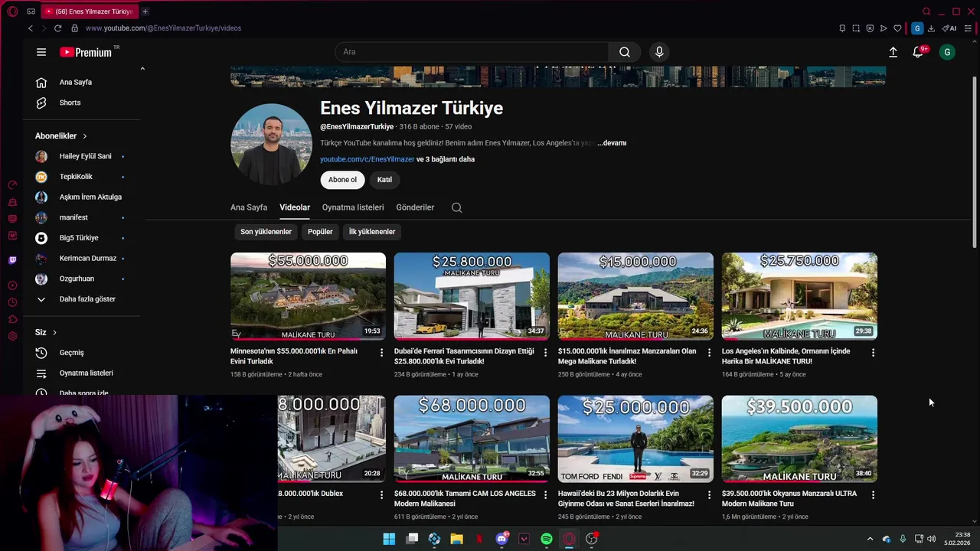Open the Twitch icon in Opera sidebar
This screenshot has height=551, width=980.
point(12,260)
